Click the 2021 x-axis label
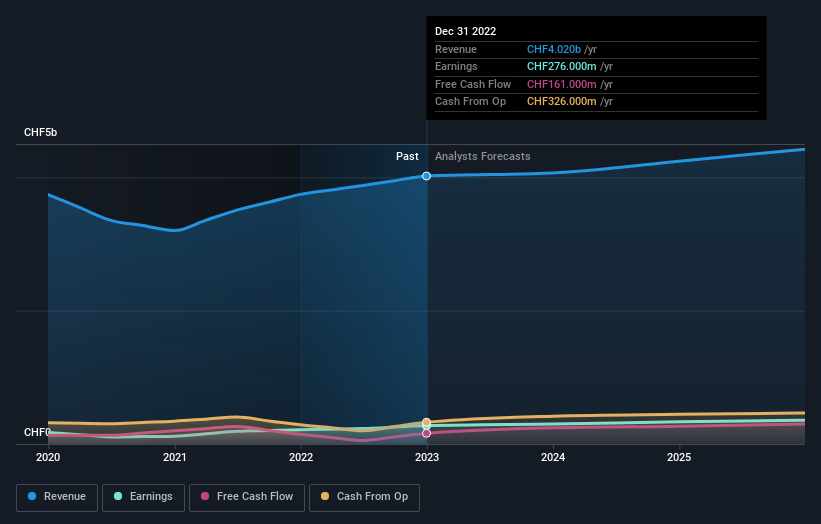 point(174,458)
